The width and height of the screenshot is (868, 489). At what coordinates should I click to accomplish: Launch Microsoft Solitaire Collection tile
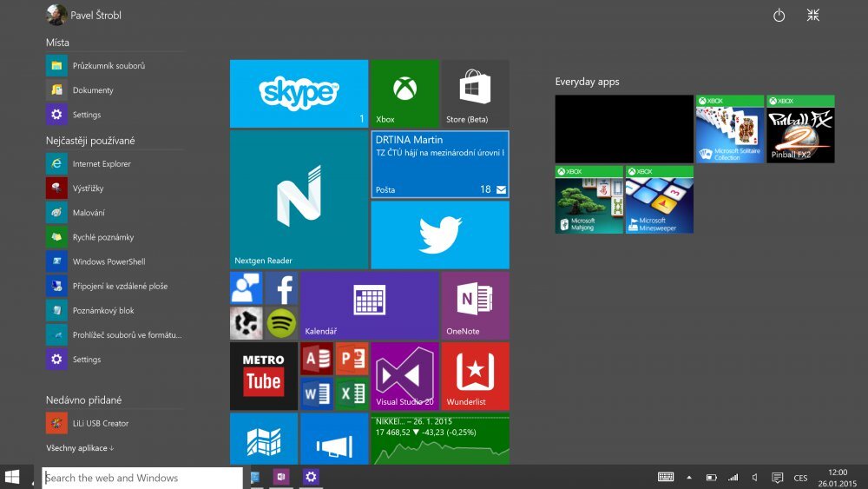click(x=730, y=129)
